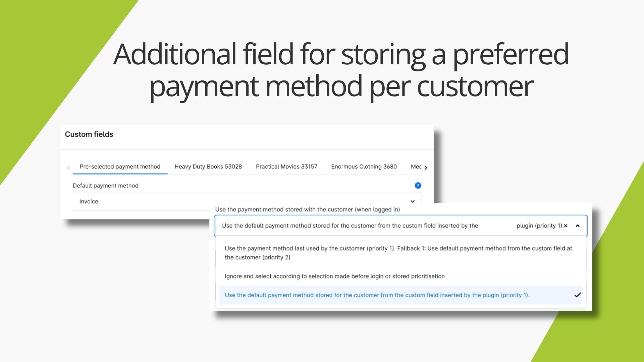The width and height of the screenshot is (644, 362).
Task: Click the checkmark on the selected option
Action: pos(577,295)
